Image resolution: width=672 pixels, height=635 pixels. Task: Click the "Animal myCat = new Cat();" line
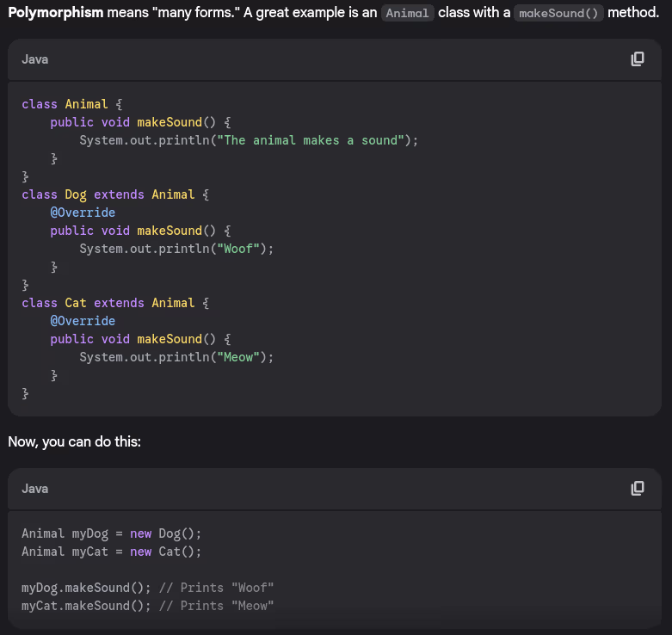coord(111,552)
